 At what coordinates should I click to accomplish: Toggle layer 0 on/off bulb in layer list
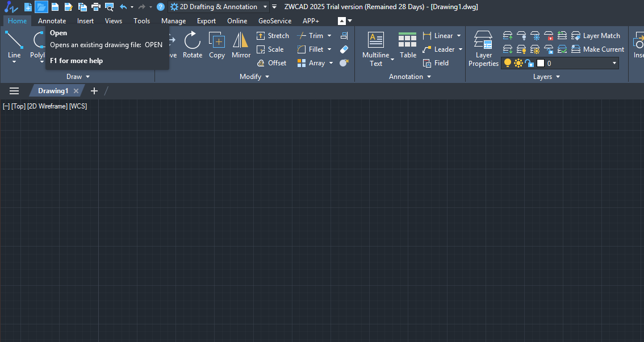point(508,63)
